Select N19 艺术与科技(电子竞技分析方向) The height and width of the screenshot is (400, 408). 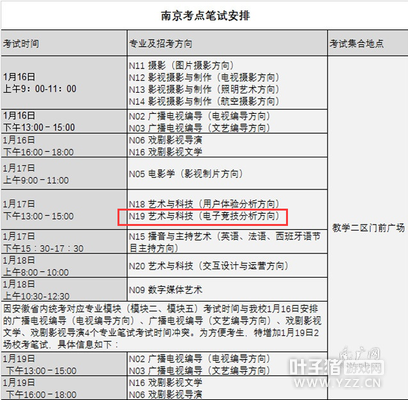[x=204, y=216]
